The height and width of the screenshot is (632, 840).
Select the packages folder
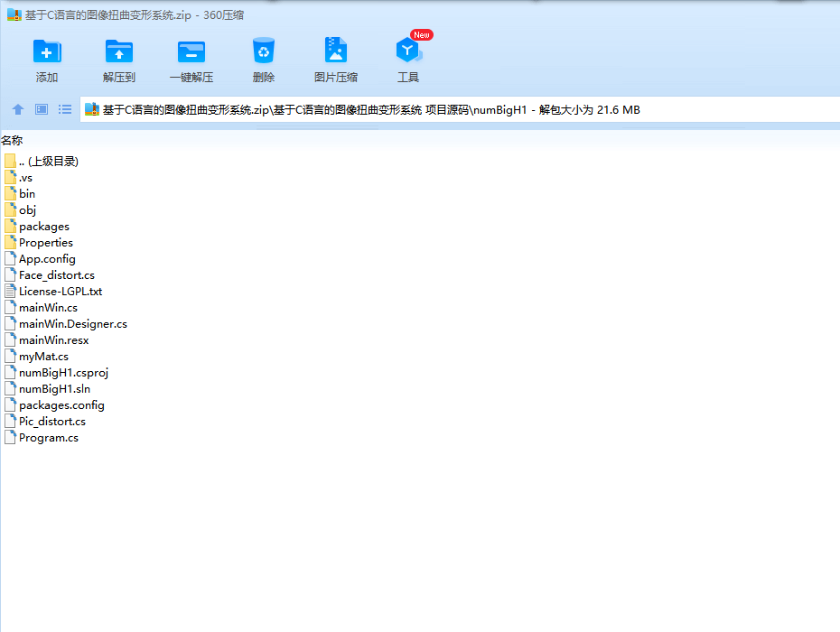37,227
